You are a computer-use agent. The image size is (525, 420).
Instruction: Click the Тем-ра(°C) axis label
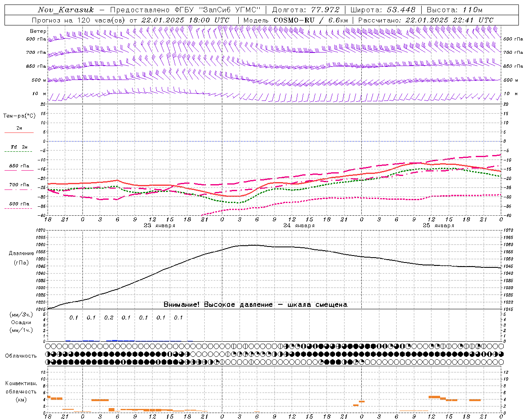(x=19, y=116)
